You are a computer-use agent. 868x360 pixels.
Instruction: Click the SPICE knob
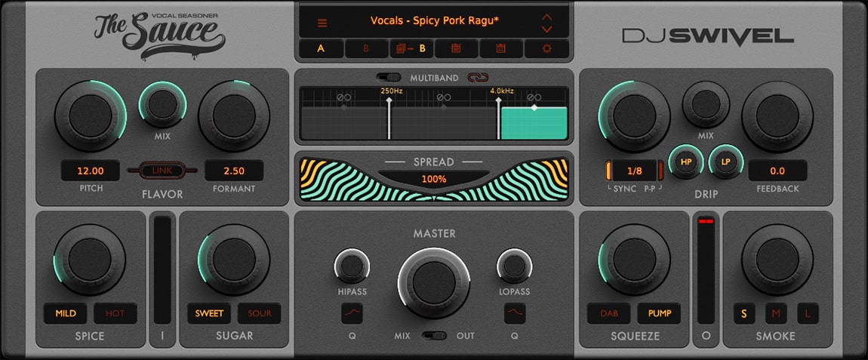click(x=90, y=260)
